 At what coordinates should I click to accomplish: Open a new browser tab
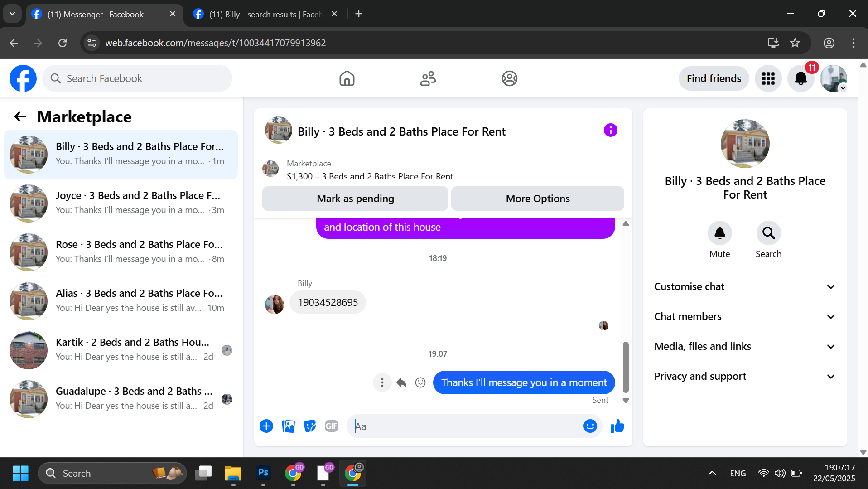[x=359, y=14]
